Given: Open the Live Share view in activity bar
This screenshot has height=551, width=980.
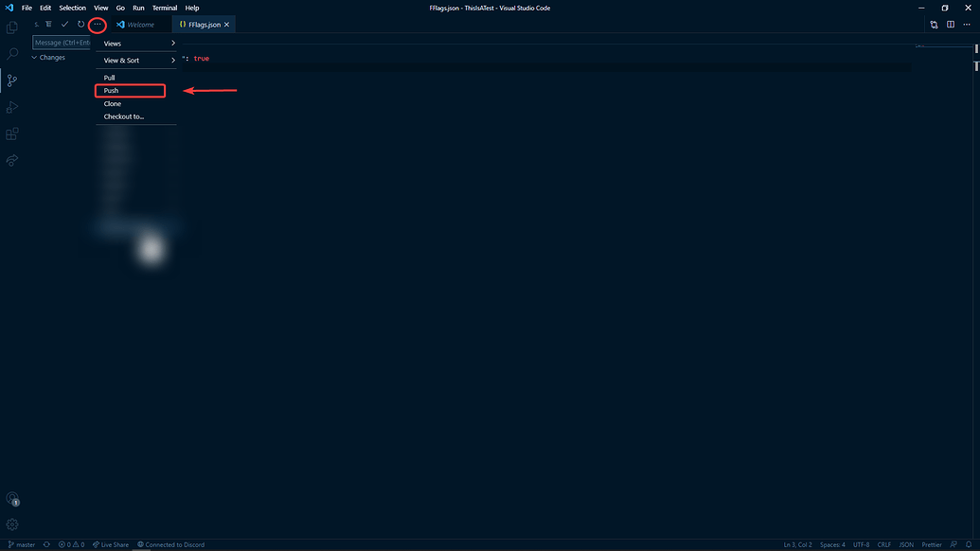Looking at the screenshot, I should click(12, 161).
